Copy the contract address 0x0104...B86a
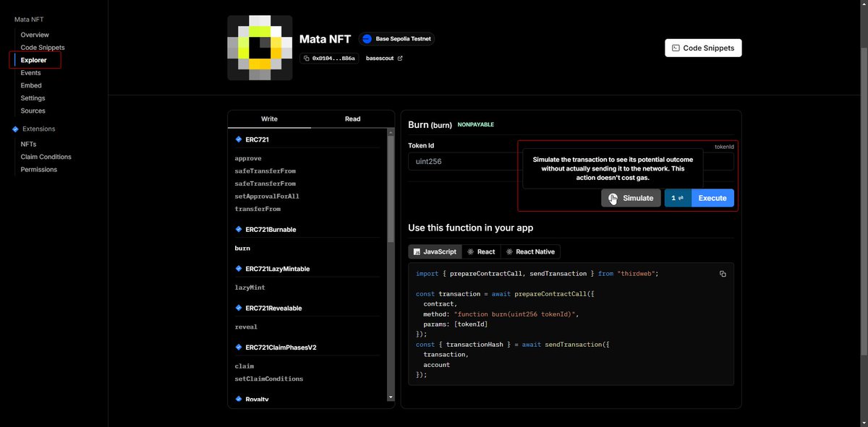Viewport: 868px width, 427px height. coord(329,58)
